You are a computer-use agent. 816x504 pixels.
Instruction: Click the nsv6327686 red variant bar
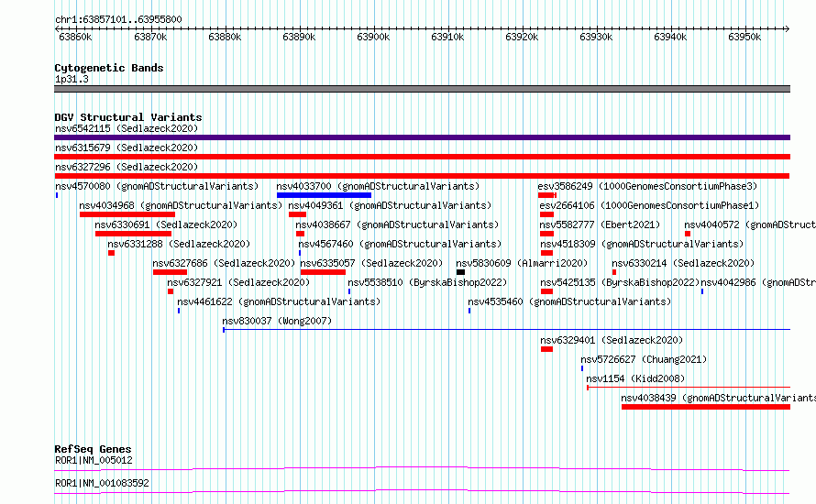tap(170, 272)
